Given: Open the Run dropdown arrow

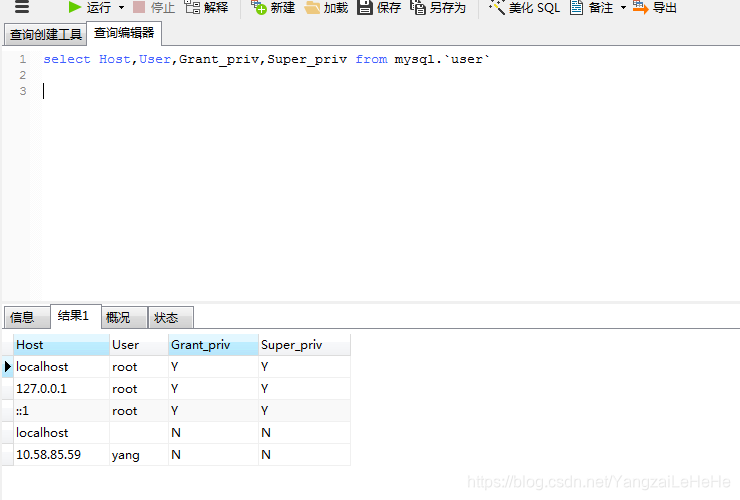Looking at the screenshot, I should point(121,8).
